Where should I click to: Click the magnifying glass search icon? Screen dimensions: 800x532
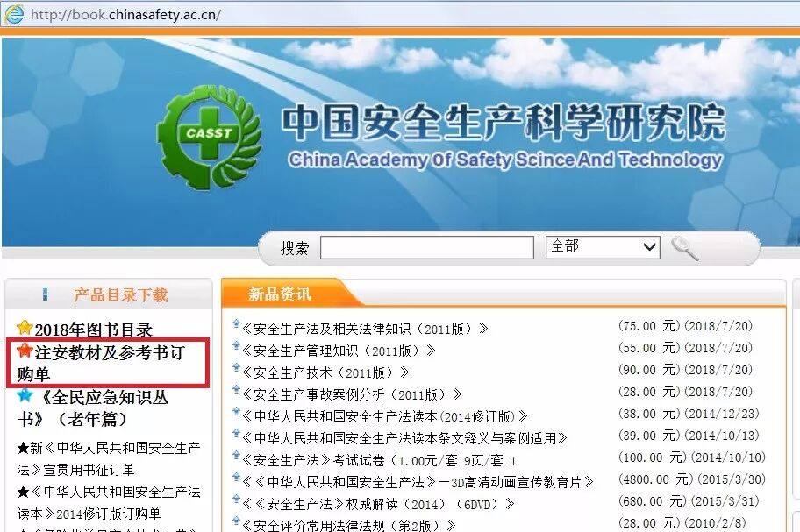tap(685, 248)
